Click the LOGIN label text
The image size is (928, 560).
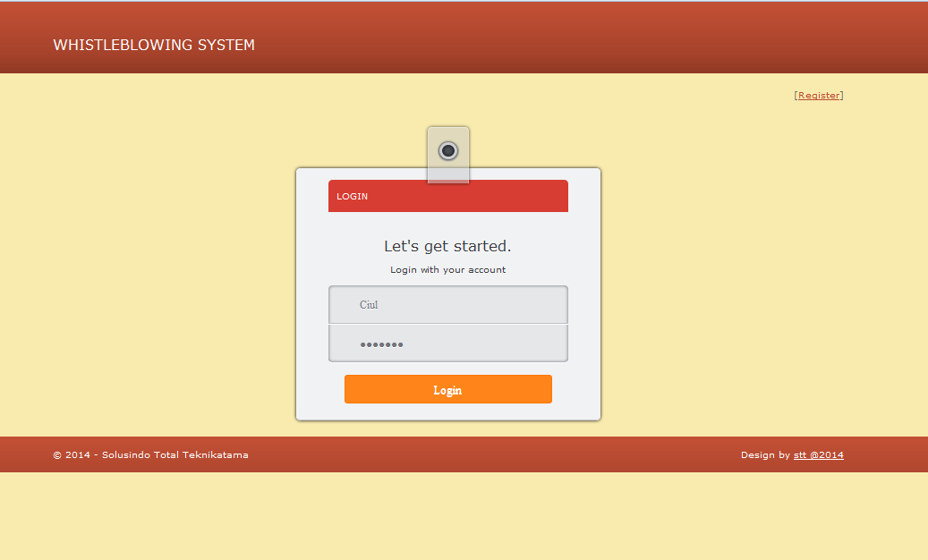point(352,196)
